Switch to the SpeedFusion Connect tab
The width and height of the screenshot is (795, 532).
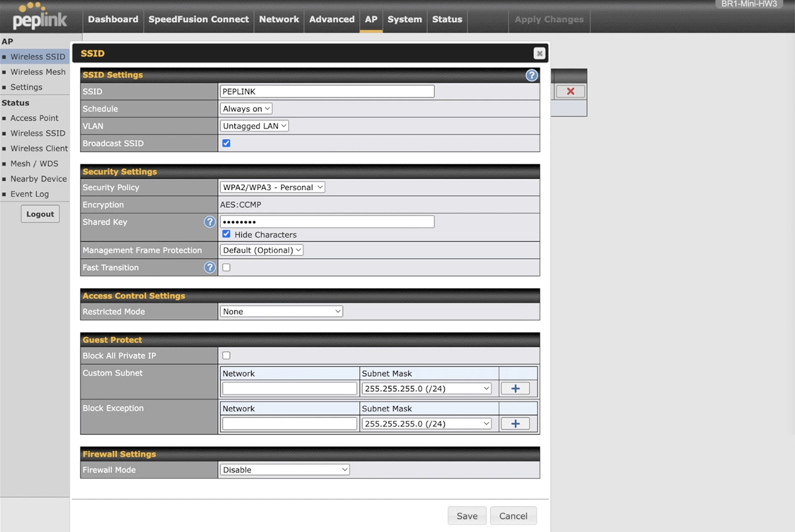[198, 19]
